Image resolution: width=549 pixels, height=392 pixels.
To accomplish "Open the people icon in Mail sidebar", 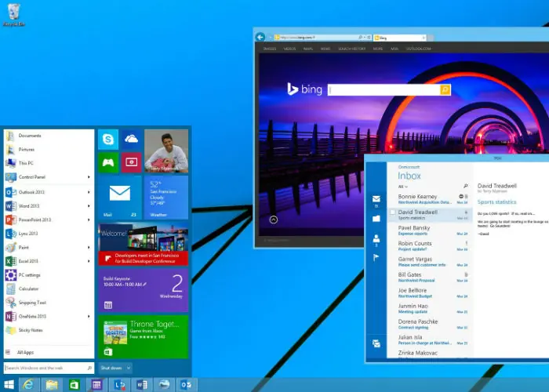I will coord(376,238).
